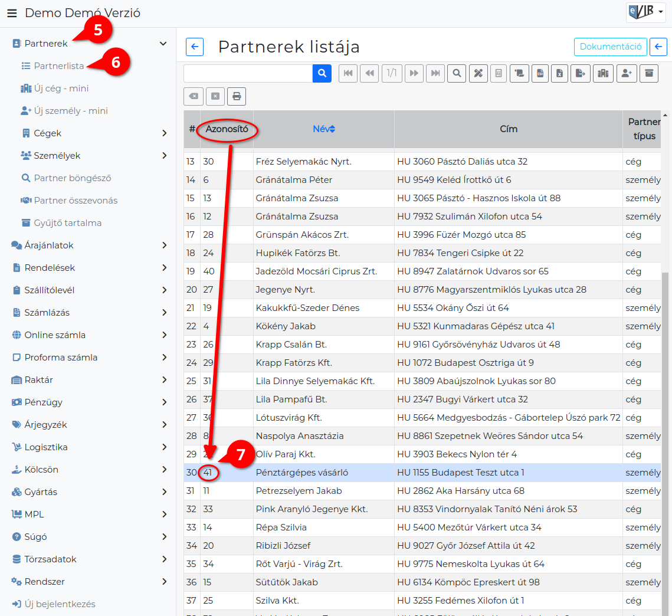Screen dimensions: 672x616
Task: Open the Dokumentáció button
Action: (x=610, y=46)
